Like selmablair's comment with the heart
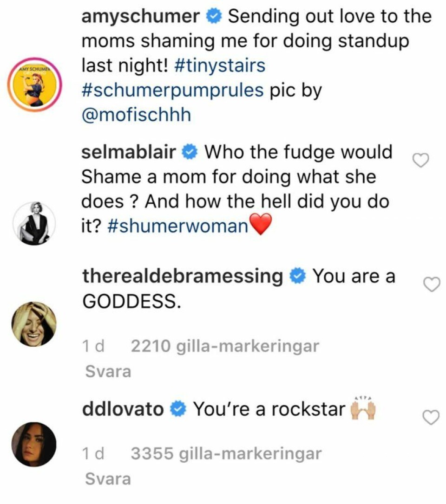The height and width of the screenshot is (504, 446). pyautogui.click(x=420, y=161)
